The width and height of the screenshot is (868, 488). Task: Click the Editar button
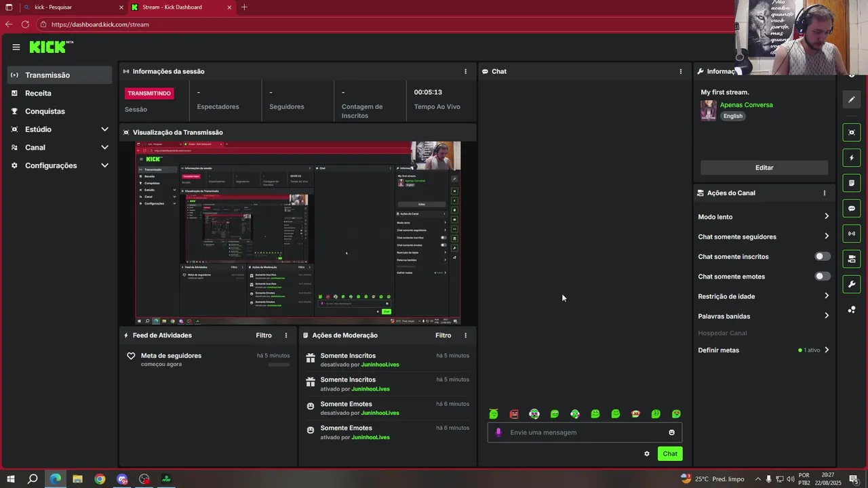coord(764,167)
